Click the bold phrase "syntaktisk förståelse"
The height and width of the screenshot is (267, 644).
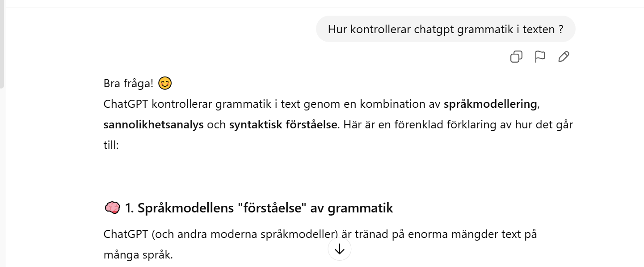(282, 125)
